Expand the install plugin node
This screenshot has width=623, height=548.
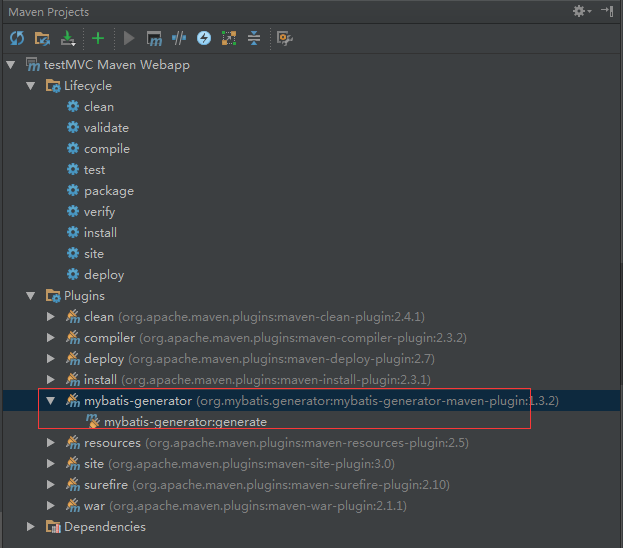tap(50, 380)
